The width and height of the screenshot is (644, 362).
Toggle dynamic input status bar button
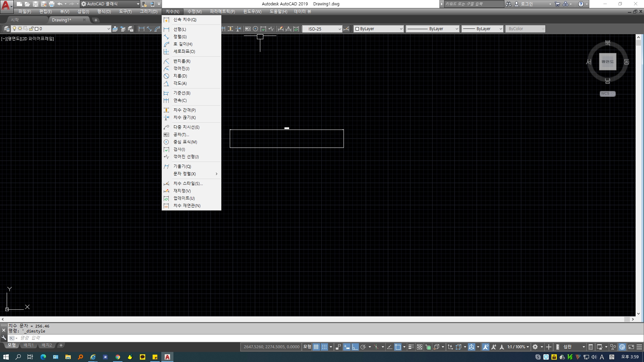coord(347,347)
